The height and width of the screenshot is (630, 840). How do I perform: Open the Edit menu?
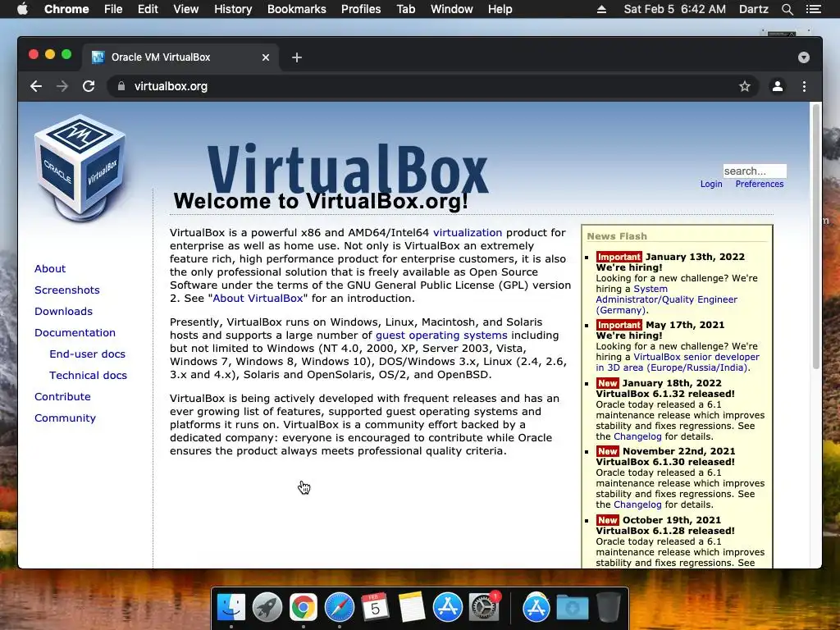[x=148, y=9]
